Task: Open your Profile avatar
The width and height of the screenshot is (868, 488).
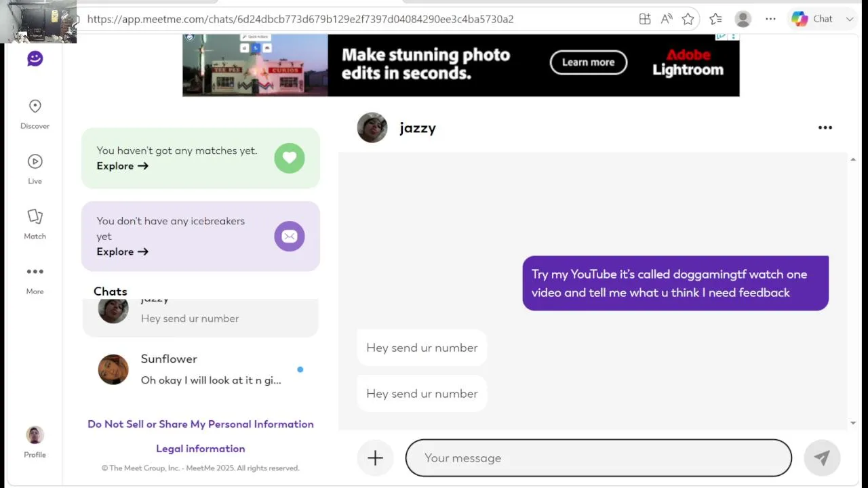Action: [35, 435]
